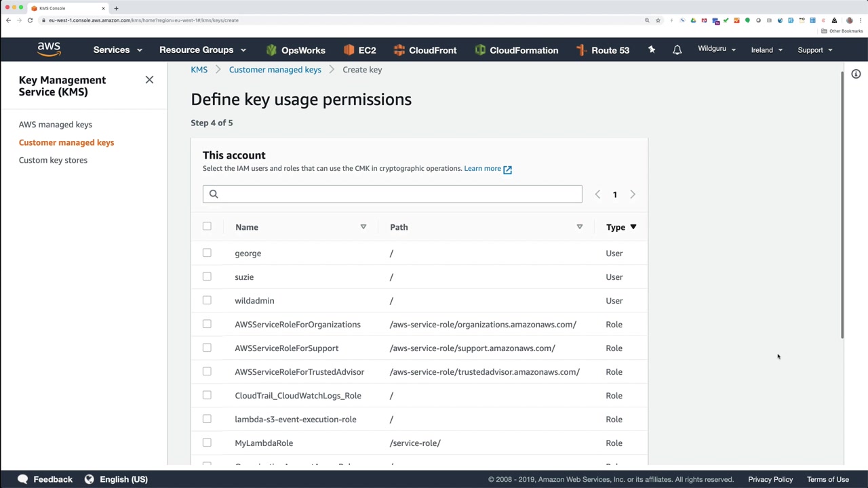868x488 pixels.
Task: Open the Ireland region dropdown
Action: [766, 50]
